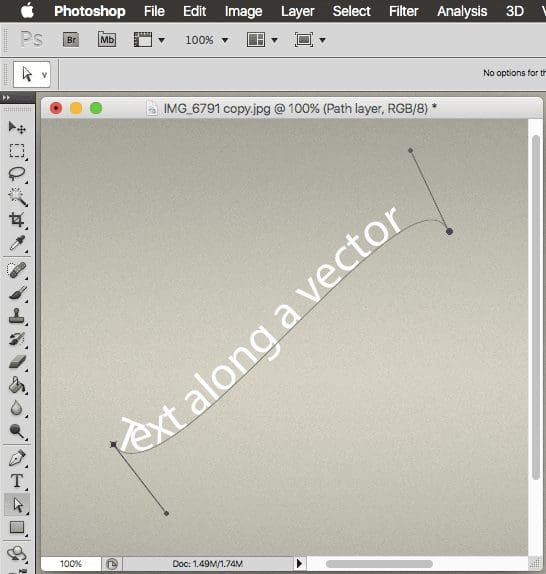The image size is (546, 574).
Task: Click the vertical scrollbar thumb
Action: (x=536, y=307)
